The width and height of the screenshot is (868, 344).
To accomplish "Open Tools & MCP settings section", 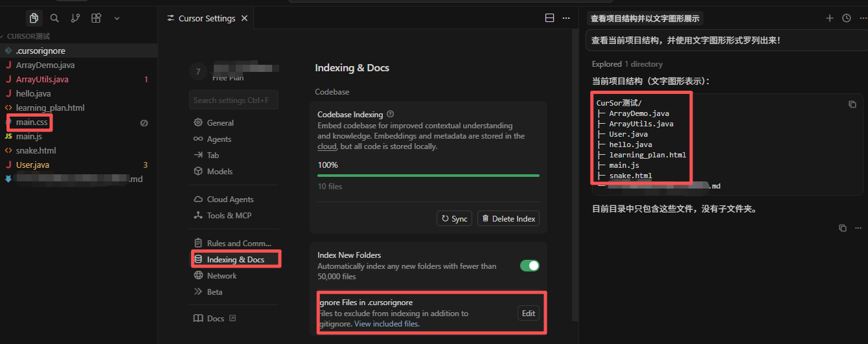I will point(234,215).
